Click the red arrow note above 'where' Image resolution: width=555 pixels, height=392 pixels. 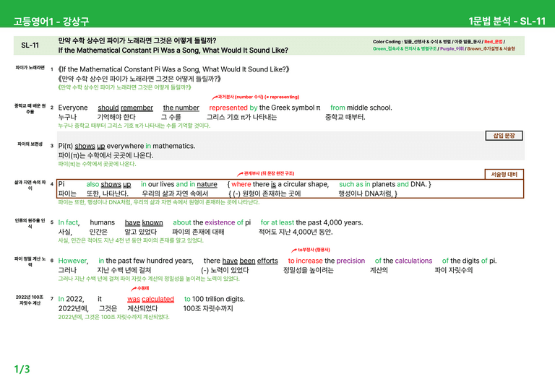click(x=265, y=173)
